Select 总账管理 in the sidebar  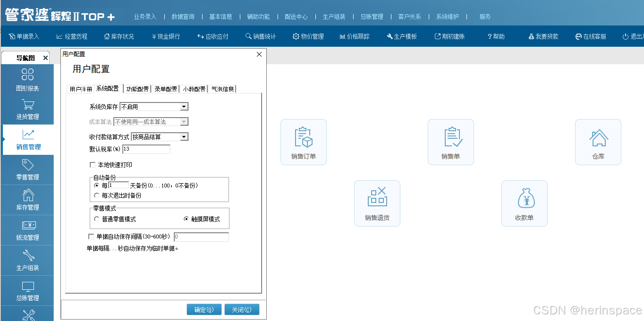click(28, 291)
